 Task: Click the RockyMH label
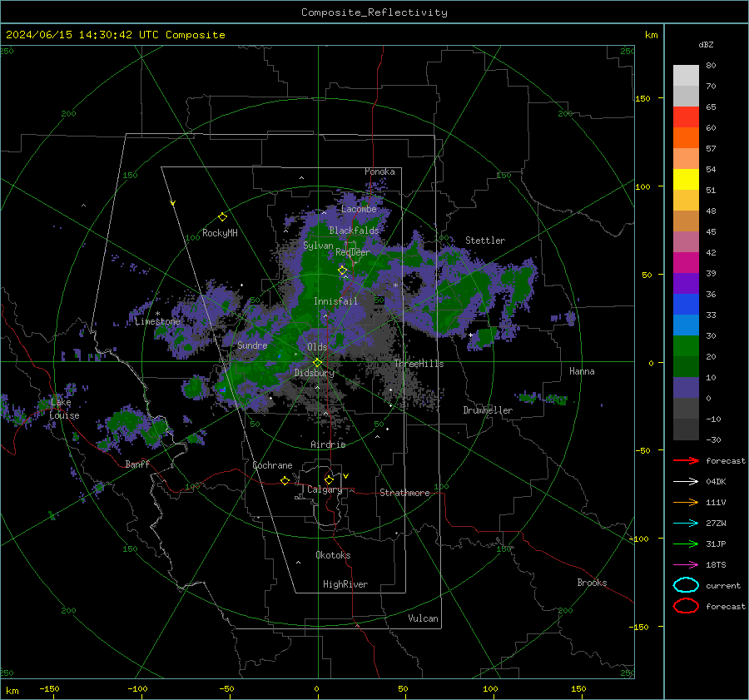coord(220,233)
